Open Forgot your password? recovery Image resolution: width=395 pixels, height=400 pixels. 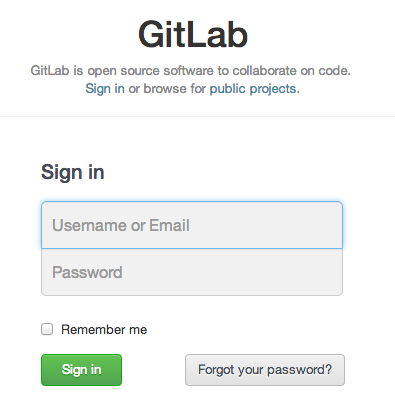(x=265, y=370)
